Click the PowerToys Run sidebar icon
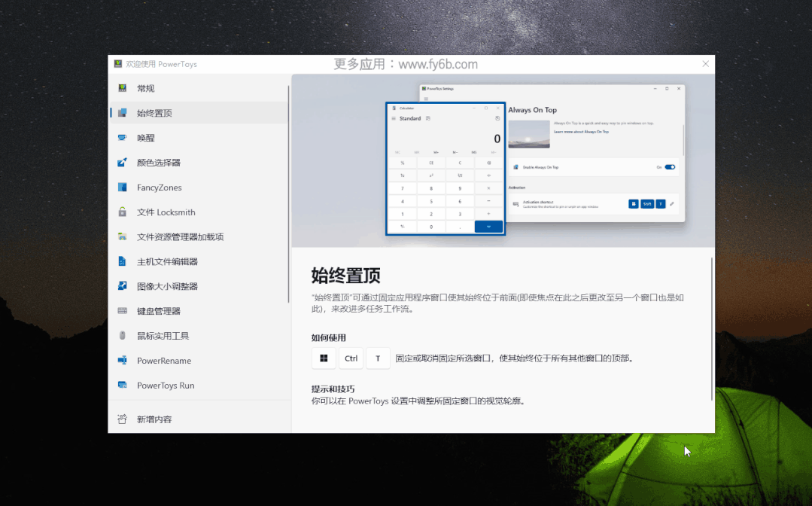Screen dimensions: 812x506 [x=122, y=386]
